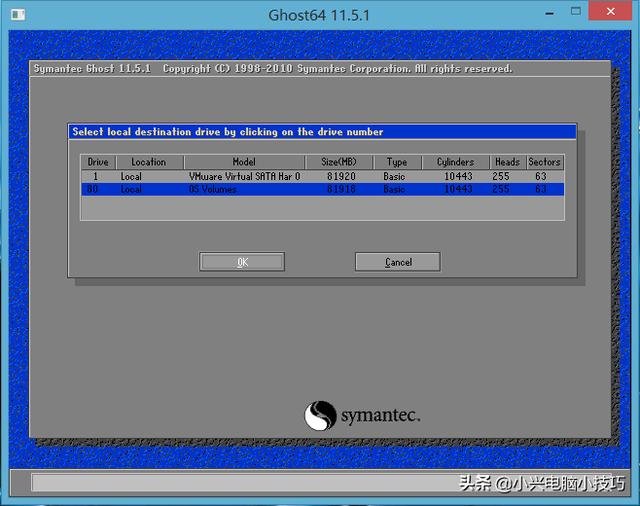Click the cylinders value 10443 of drive 80
Viewport: 640px width, 506px height.
[x=458, y=189]
